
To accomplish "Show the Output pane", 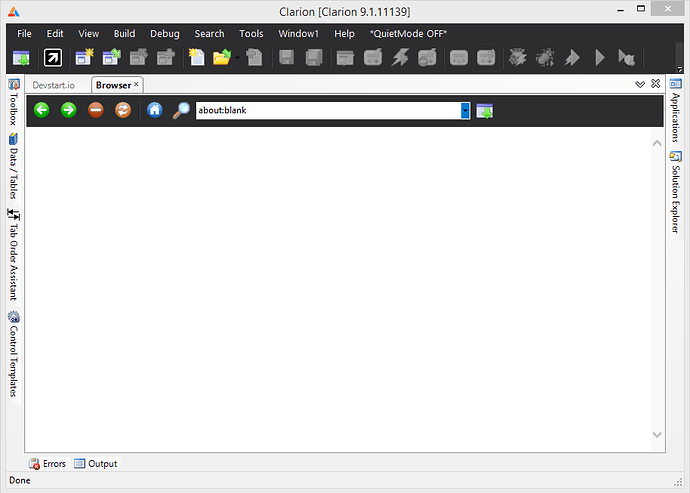I will point(96,464).
